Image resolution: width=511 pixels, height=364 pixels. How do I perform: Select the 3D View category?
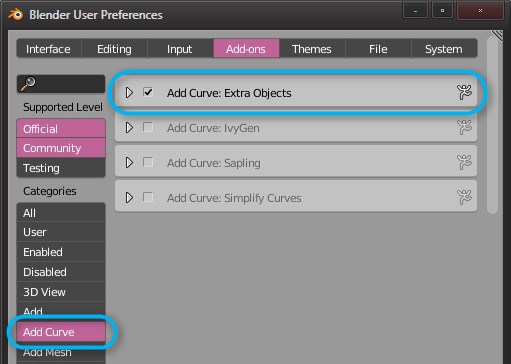pyautogui.click(x=61, y=292)
